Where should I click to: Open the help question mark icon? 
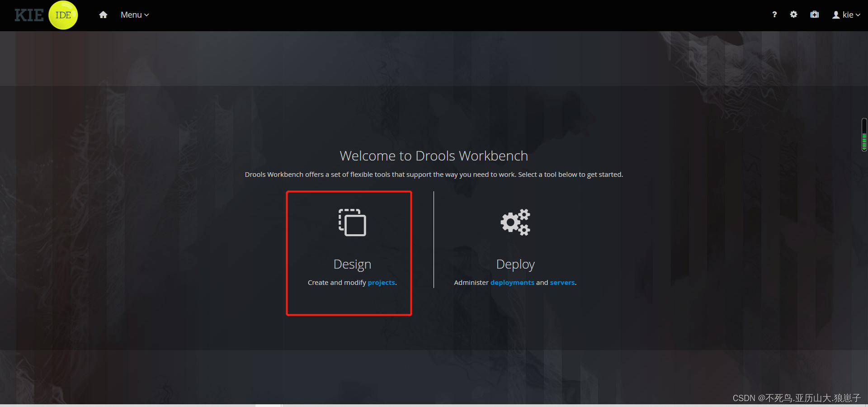pyautogui.click(x=774, y=14)
